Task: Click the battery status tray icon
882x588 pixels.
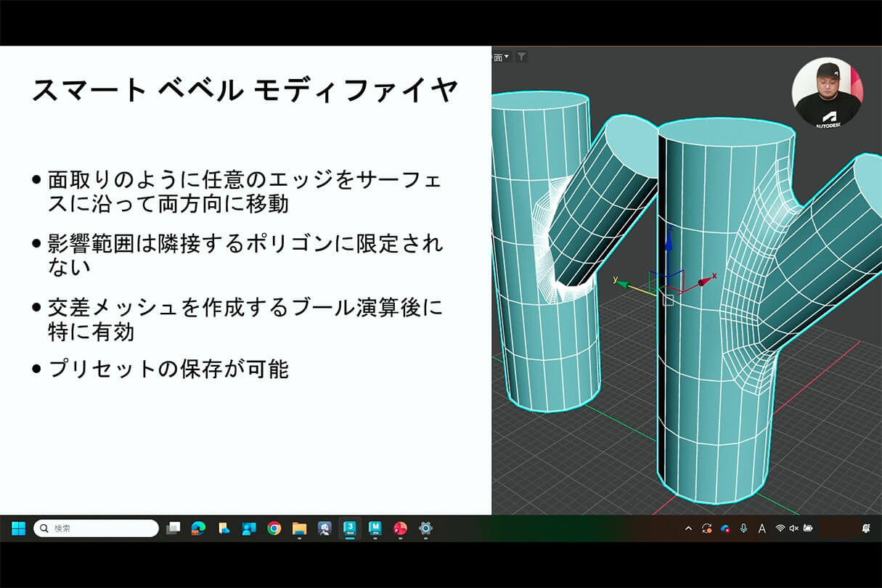Action: 808,528
